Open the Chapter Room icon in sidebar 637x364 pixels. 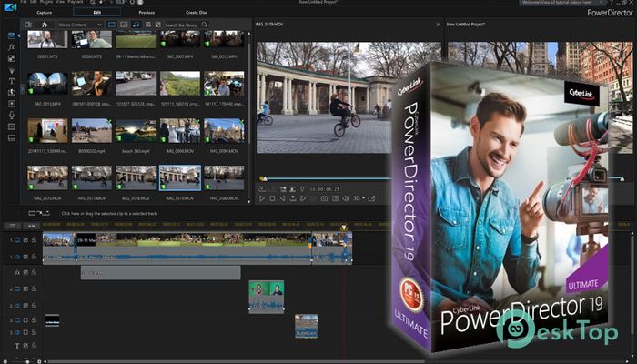11,126
